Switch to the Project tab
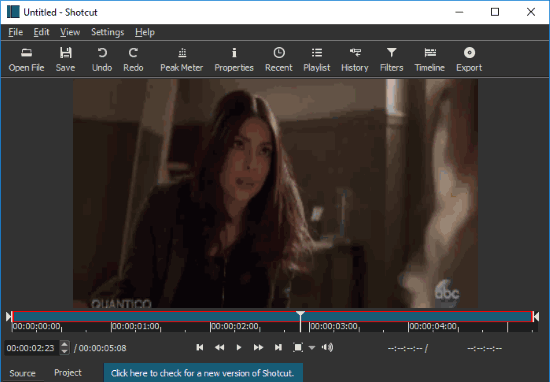Image resolution: width=550 pixels, height=382 pixels. click(x=68, y=373)
